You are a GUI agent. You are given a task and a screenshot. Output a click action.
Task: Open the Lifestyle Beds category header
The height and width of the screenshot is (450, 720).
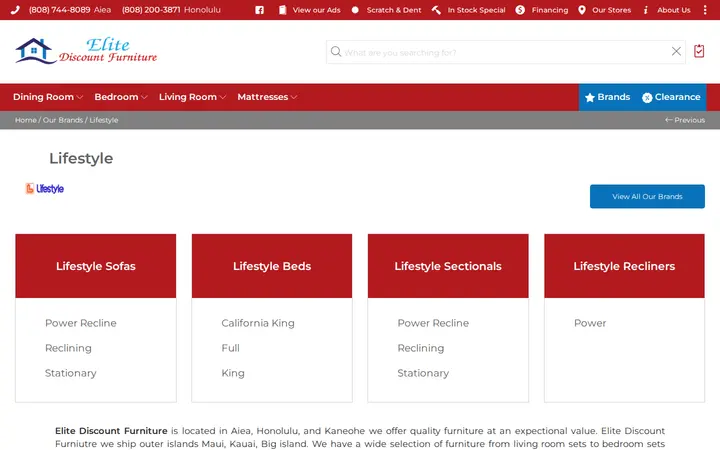tap(272, 266)
